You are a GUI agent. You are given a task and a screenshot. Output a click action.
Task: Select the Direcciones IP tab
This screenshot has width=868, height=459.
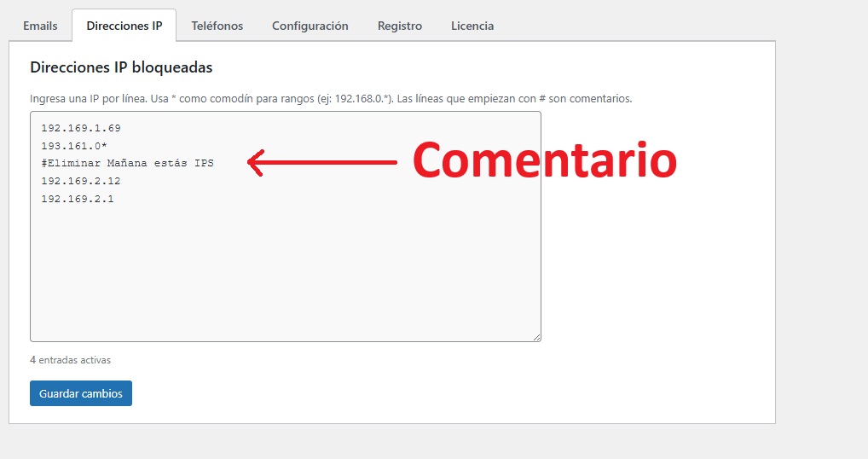[x=124, y=26]
